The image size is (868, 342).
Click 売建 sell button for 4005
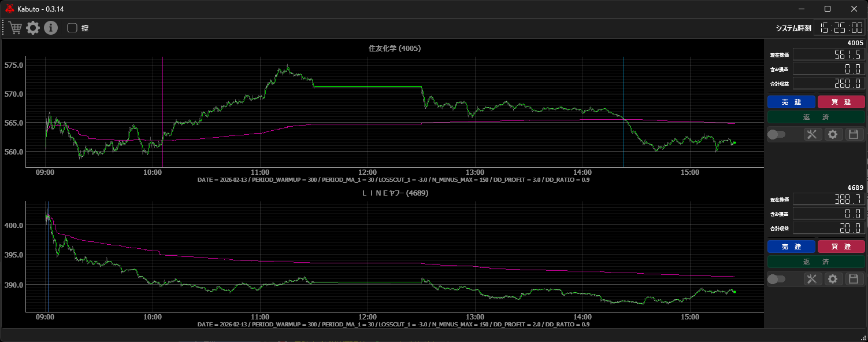click(x=791, y=102)
